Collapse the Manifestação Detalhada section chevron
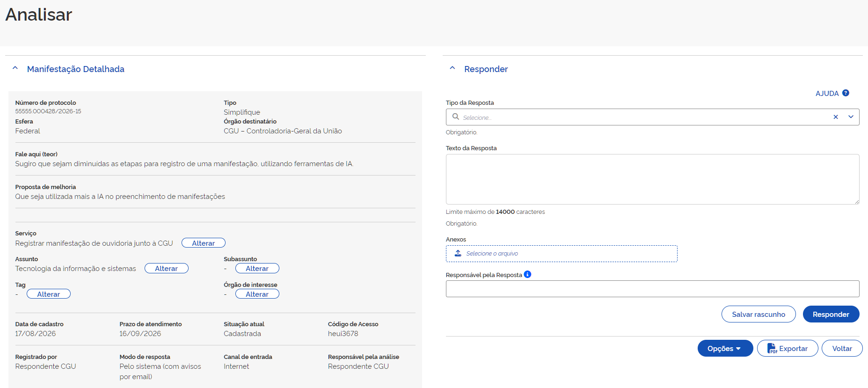Viewport: 868px width, 388px height. [15, 68]
